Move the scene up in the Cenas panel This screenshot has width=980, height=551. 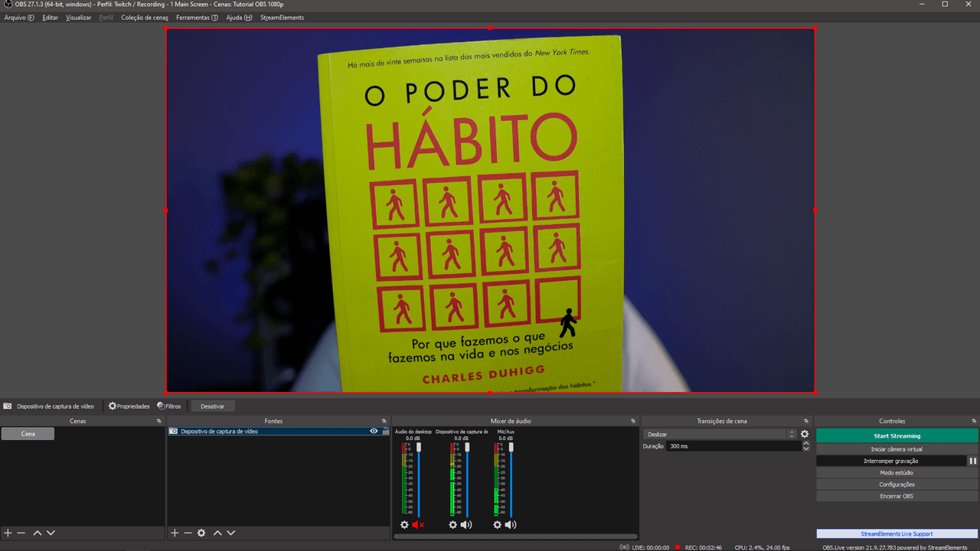click(x=37, y=533)
